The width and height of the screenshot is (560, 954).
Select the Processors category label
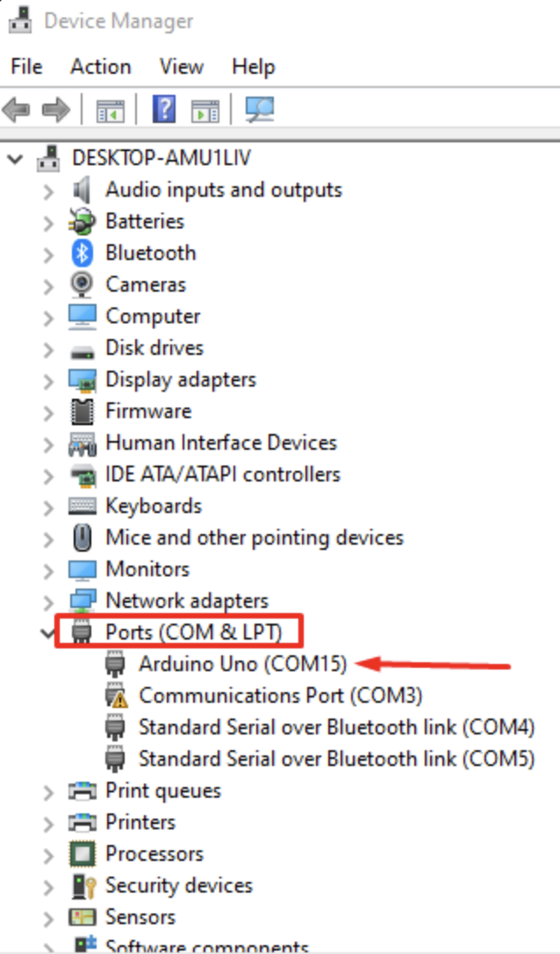click(154, 854)
